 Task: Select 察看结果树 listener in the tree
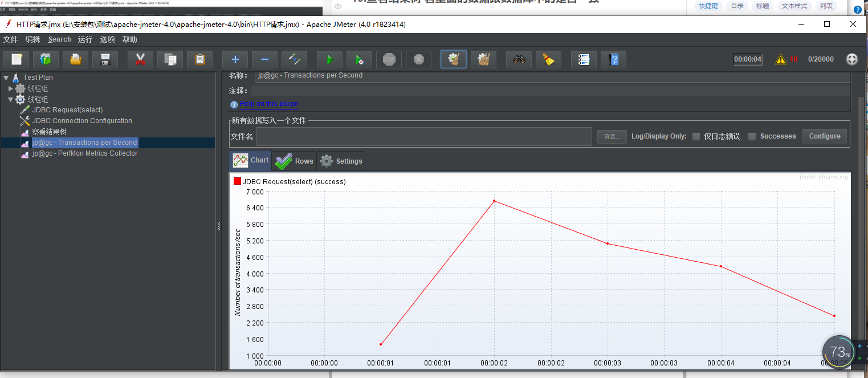coord(49,132)
